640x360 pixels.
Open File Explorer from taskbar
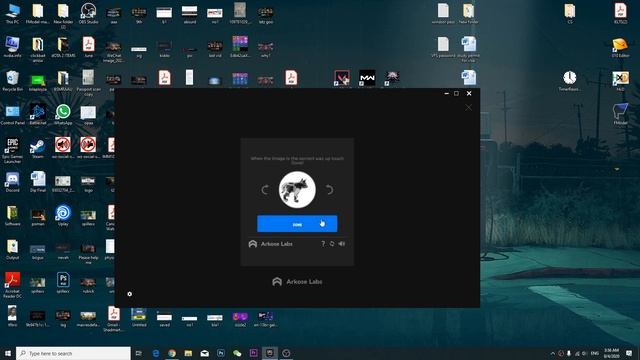tap(188, 353)
